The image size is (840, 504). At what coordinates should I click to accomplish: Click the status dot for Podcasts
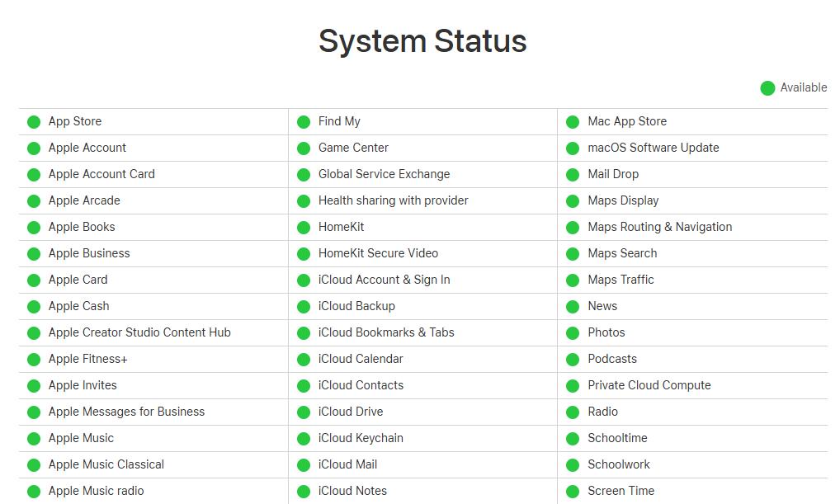click(573, 360)
